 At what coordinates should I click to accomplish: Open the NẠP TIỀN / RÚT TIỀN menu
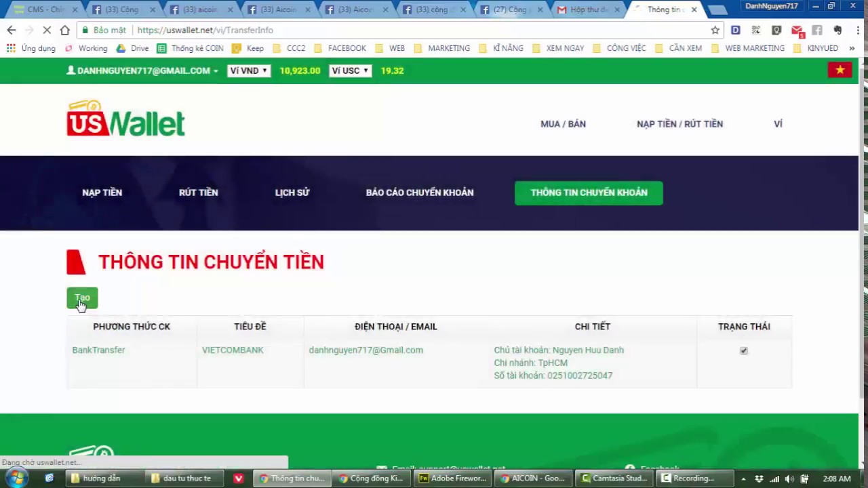point(679,124)
